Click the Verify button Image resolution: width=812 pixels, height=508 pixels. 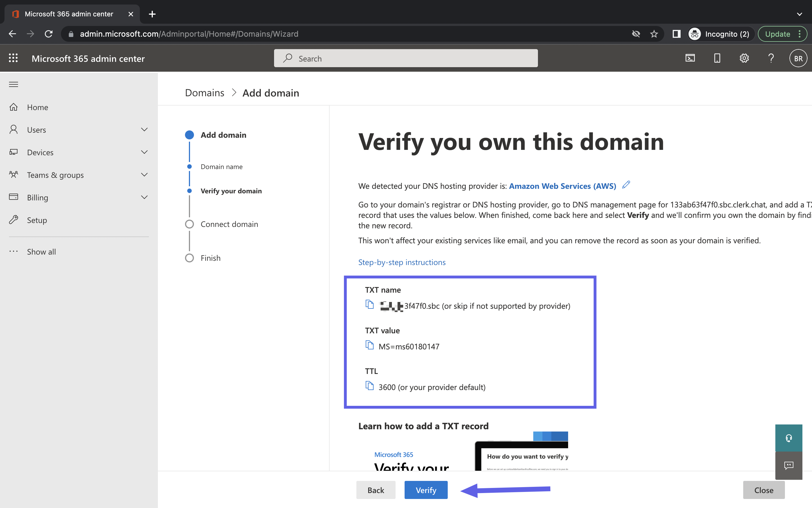point(426,490)
